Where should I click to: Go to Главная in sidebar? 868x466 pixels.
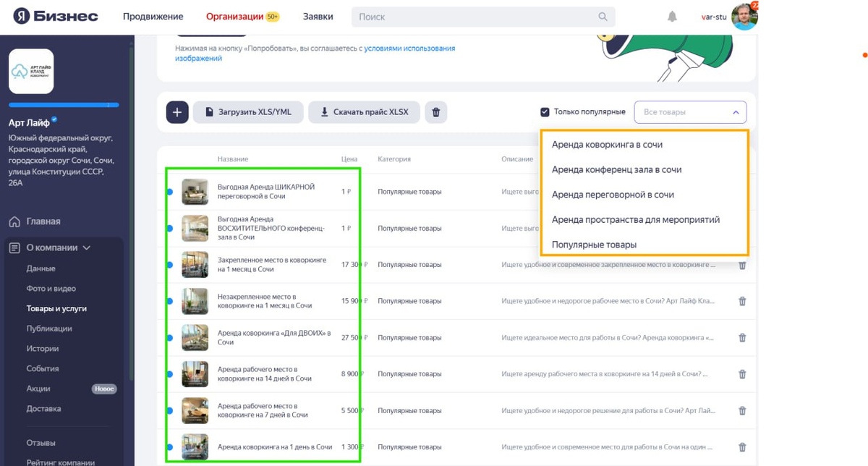(43, 221)
